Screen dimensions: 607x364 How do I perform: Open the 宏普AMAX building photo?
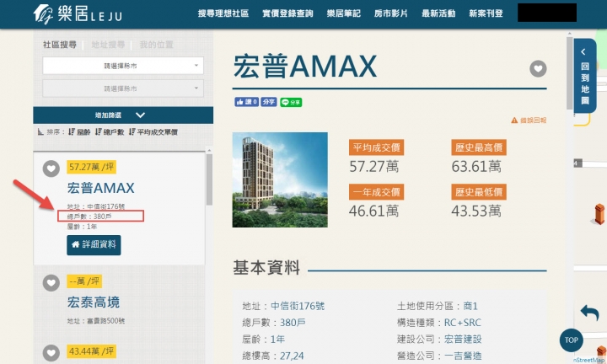coord(280,179)
